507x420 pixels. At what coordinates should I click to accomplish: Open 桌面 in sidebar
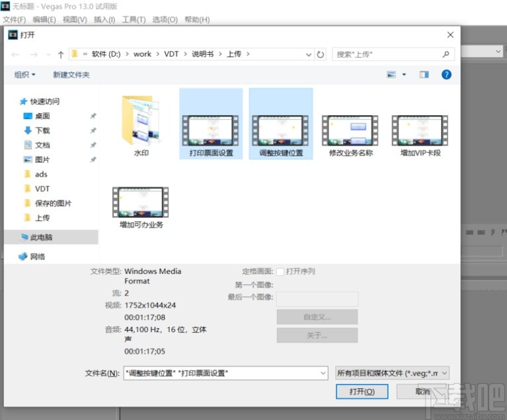(37, 116)
